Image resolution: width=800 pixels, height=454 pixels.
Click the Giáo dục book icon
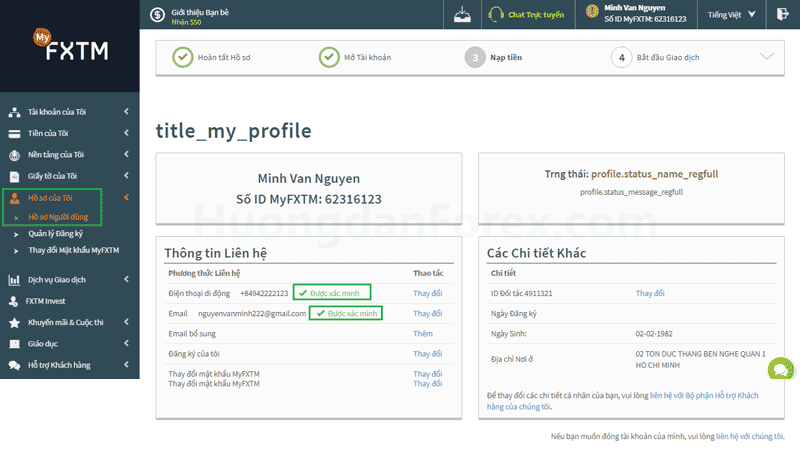[x=14, y=344]
